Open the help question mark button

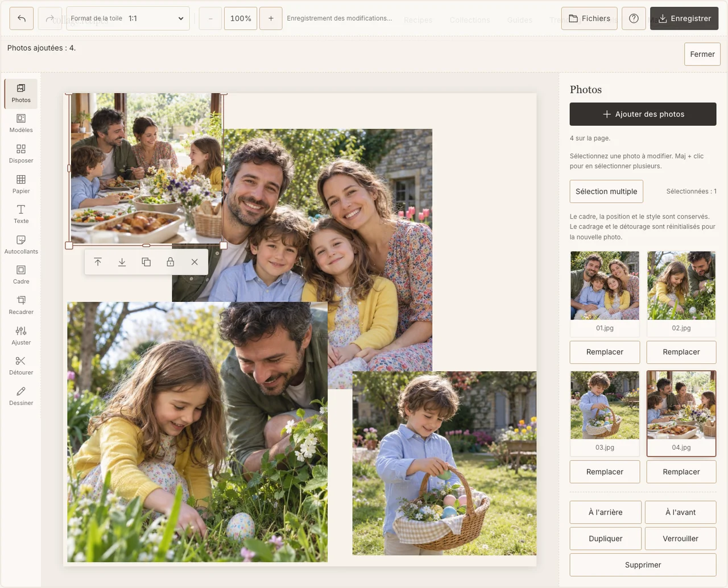634,19
